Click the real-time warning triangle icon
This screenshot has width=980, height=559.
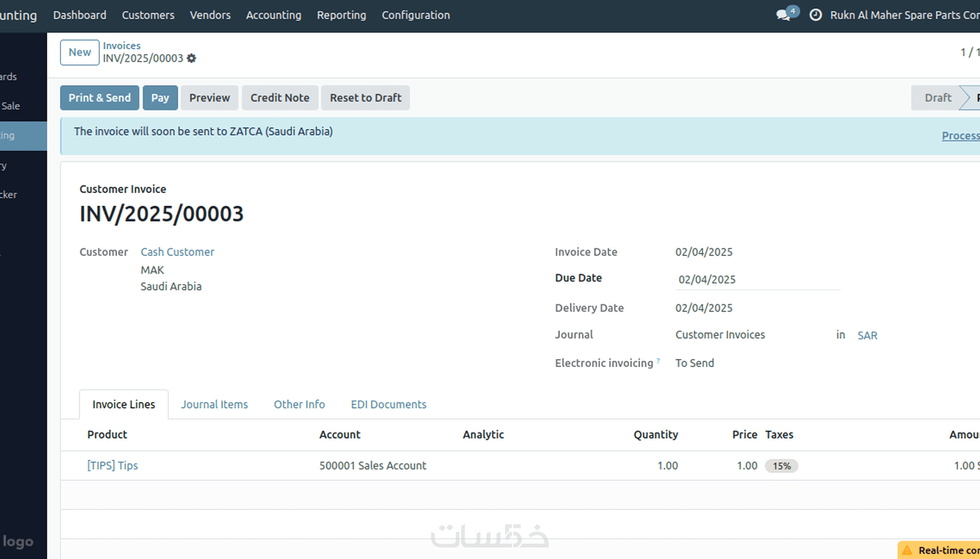(907, 550)
